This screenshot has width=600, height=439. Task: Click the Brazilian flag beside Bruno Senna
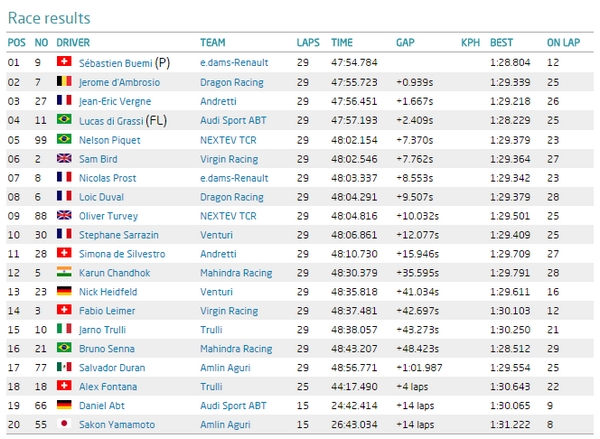click(64, 347)
